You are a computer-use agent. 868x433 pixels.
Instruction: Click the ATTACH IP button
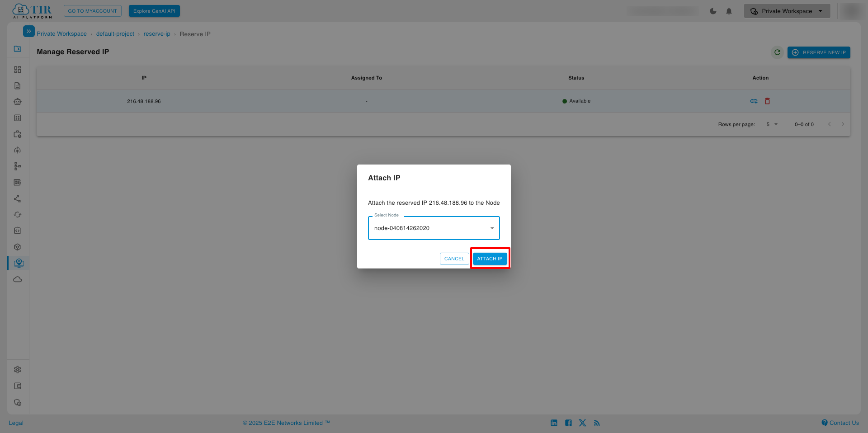click(490, 259)
